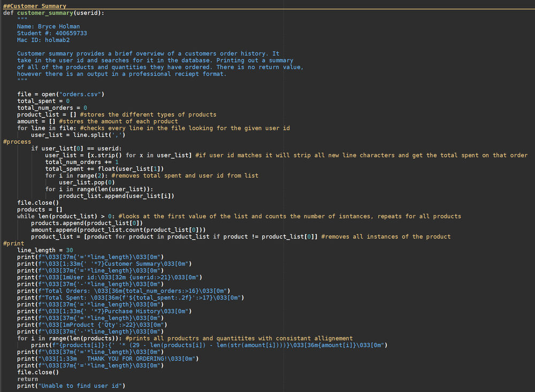The width and height of the screenshot is (535, 392).
Task: Click the 'def customer_summary(userid):' line
Action: (54, 13)
